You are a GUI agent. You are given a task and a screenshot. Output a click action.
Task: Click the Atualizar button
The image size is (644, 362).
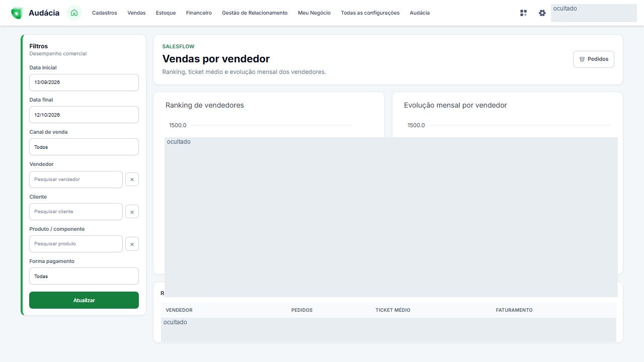click(x=84, y=300)
